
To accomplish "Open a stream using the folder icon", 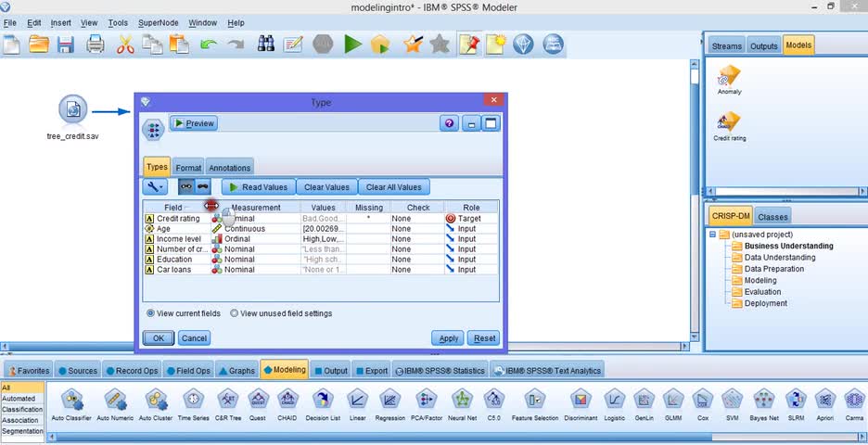I will point(39,44).
